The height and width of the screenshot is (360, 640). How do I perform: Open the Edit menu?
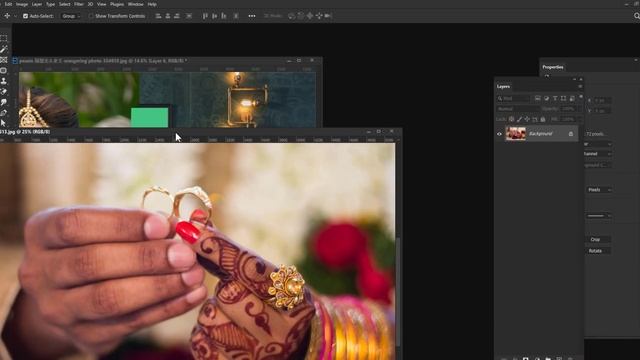coord(8,4)
